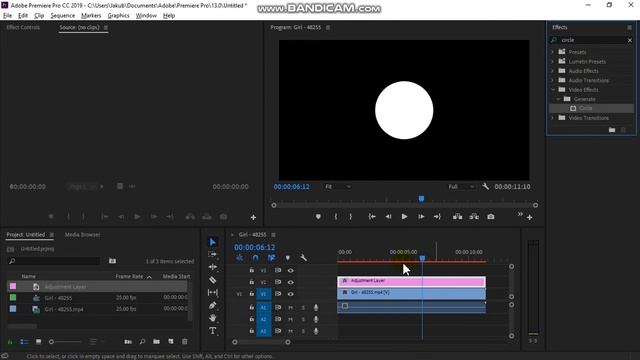Toggle V3 track lock

coord(251,270)
